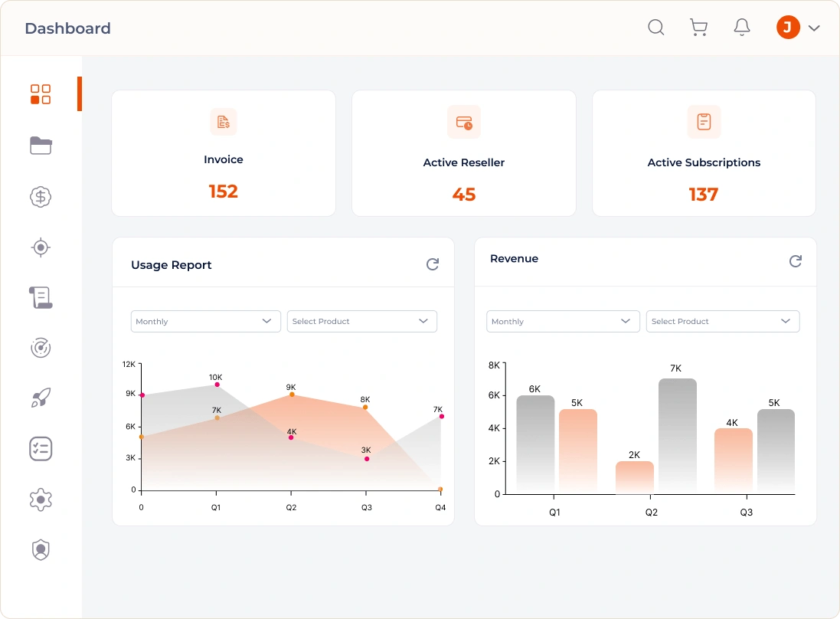The width and height of the screenshot is (840, 619).
Task: Open the shopping cart icon
Action: click(x=698, y=28)
